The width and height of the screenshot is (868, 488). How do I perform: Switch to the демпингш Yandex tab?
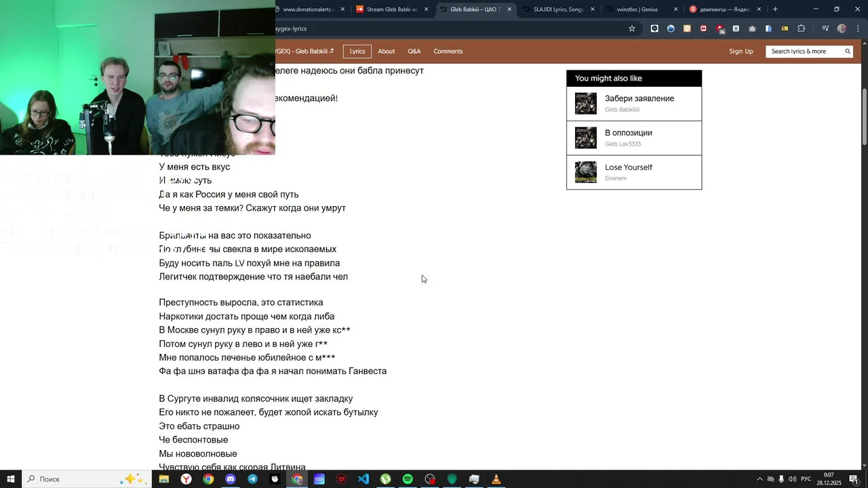coord(724,9)
